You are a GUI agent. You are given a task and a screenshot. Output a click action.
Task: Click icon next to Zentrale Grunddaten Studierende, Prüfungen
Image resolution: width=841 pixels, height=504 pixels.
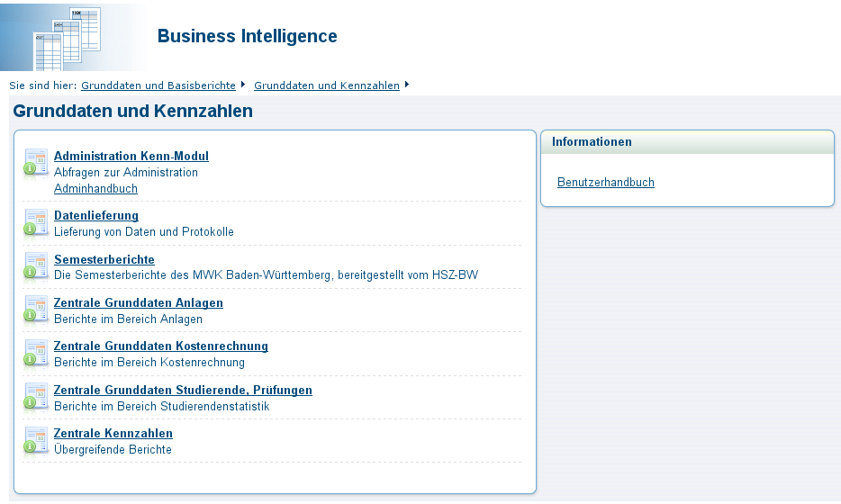pos(36,396)
